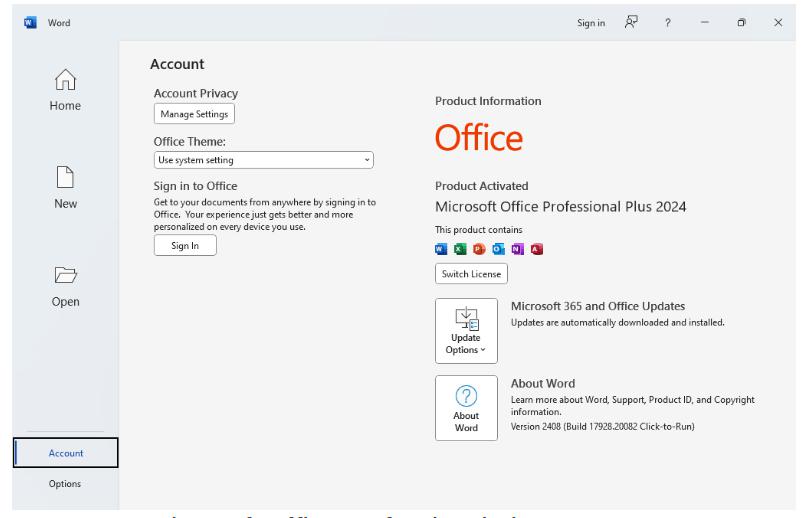Screen dimensions: 805x518
Task: Click the Excel product icon
Action: [x=460, y=249]
